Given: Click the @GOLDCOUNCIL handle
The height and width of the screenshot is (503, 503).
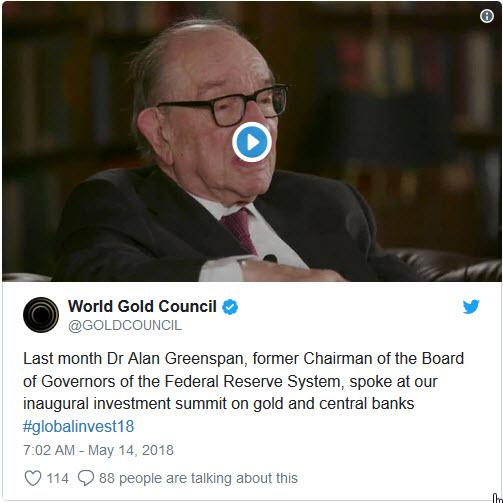Looking at the screenshot, I should 125,325.
